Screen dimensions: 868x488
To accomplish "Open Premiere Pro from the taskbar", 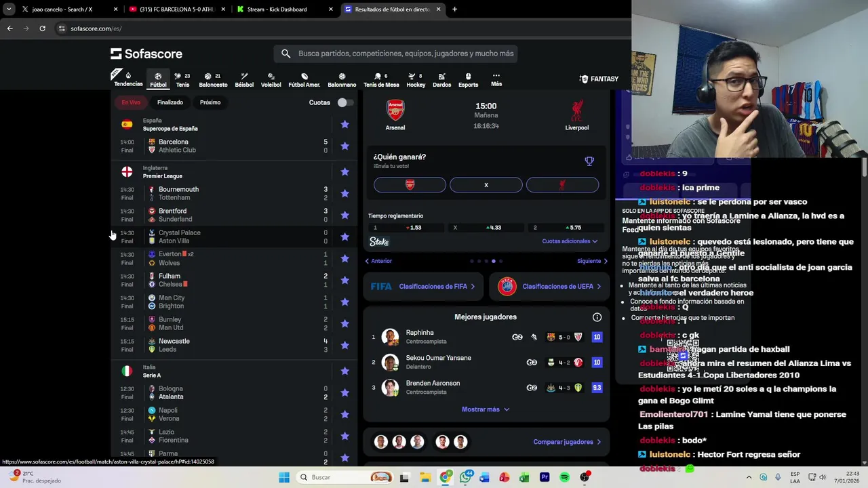I will (545, 477).
